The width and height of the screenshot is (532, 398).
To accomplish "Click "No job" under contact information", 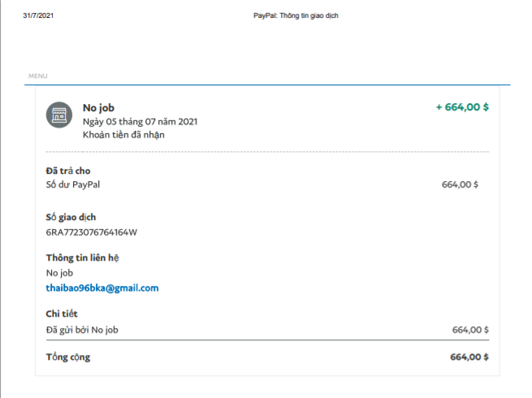I will [59, 273].
